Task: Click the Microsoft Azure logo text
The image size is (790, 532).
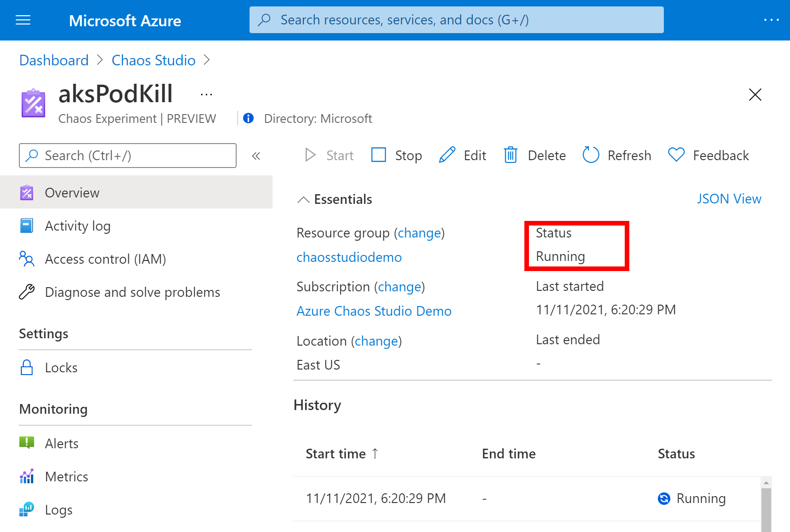Action: pyautogui.click(x=125, y=21)
